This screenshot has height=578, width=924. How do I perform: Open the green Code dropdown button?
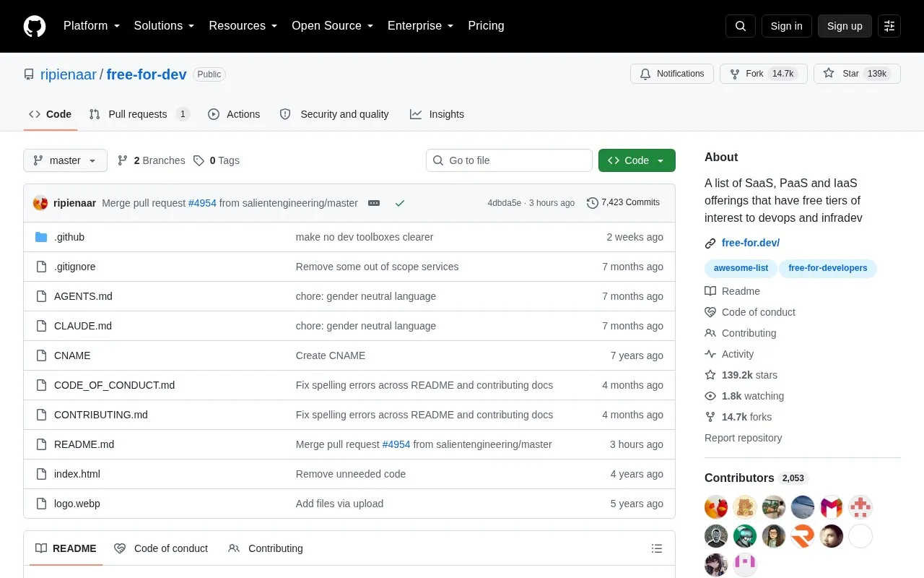tap(637, 160)
